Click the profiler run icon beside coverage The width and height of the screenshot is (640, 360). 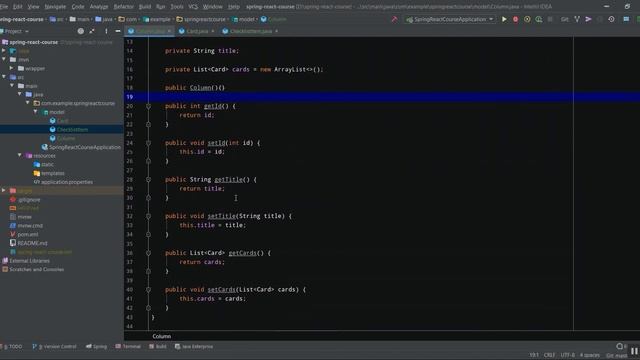(x=539, y=19)
